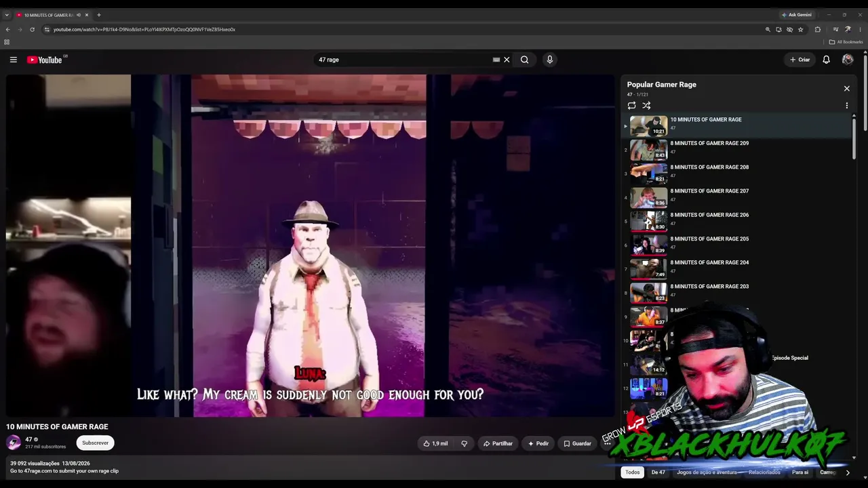
Task: Open the channel name 47 link
Action: 29,439
